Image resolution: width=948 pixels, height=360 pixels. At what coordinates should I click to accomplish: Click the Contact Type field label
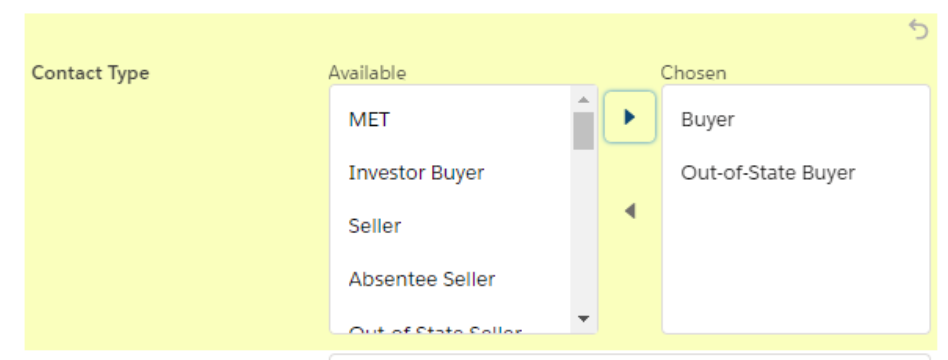(x=90, y=73)
